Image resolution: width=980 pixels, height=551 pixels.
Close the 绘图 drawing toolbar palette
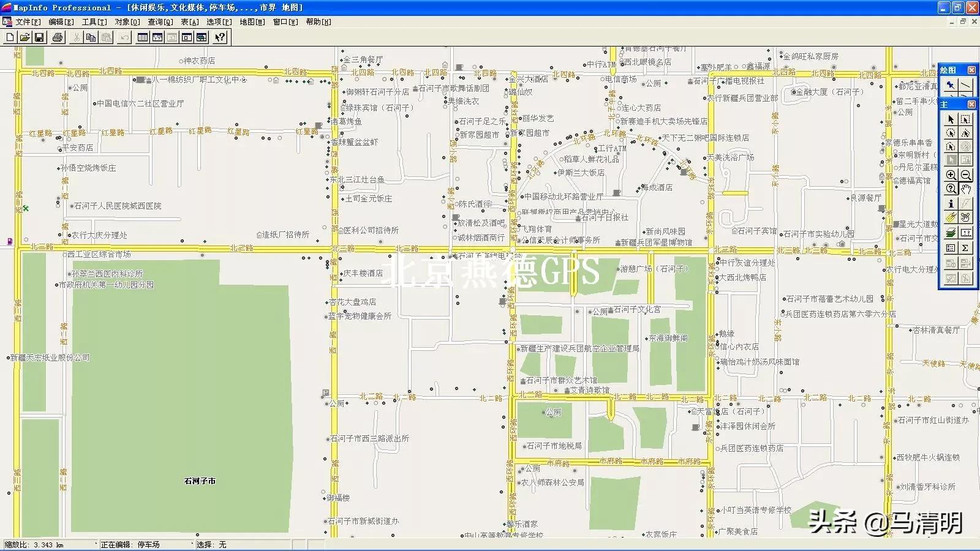tap(971, 70)
